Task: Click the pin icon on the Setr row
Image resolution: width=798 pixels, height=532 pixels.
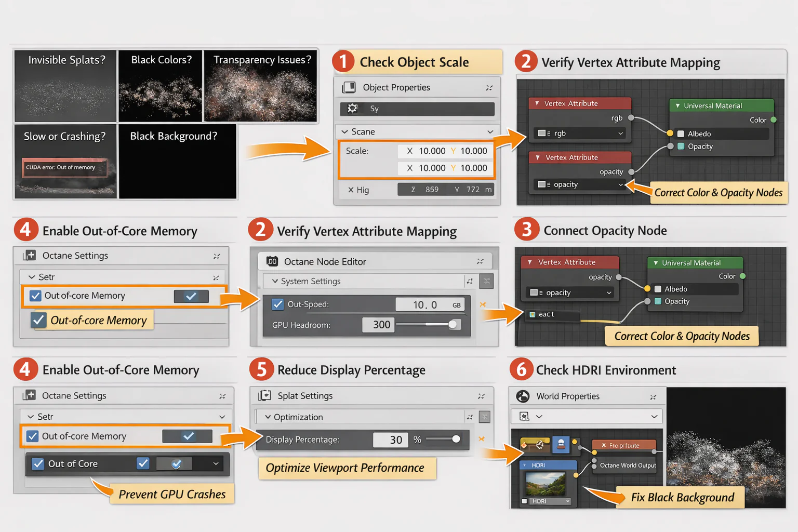Action: (216, 277)
